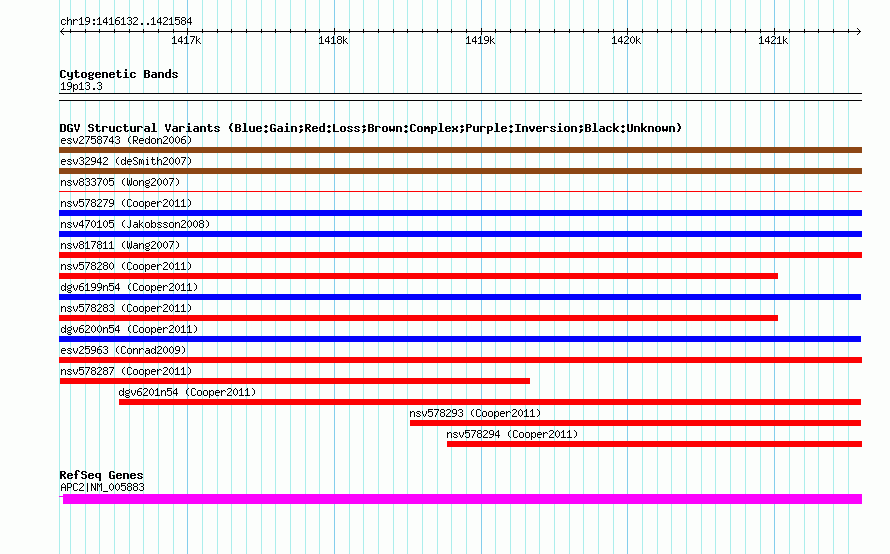The width and height of the screenshot is (890, 554).
Task: Click the nsv578283 (Cooper2011) label
Action: click(x=126, y=308)
